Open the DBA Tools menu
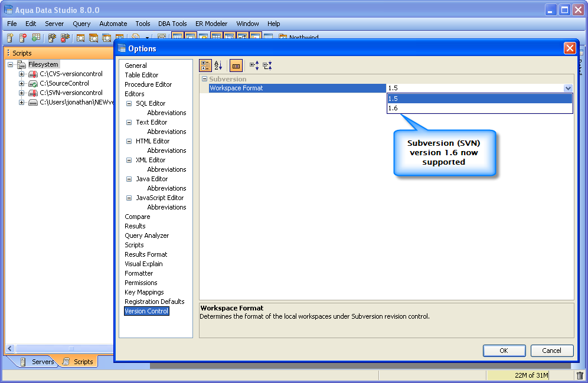This screenshot has height=383, width=588. pyautogui.click(x=172, y=24)
